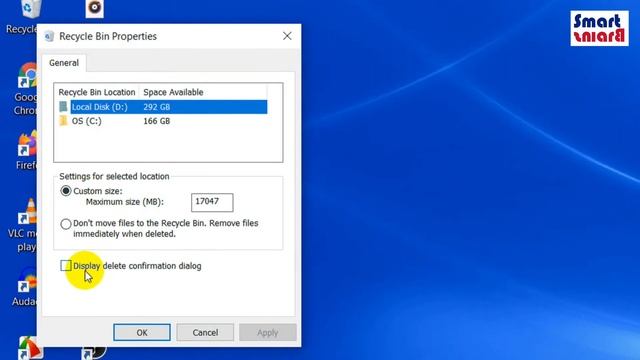640x360 pixels.
Task: Click the Apply button
Action: pyautogui.click(x=268, y=332)
